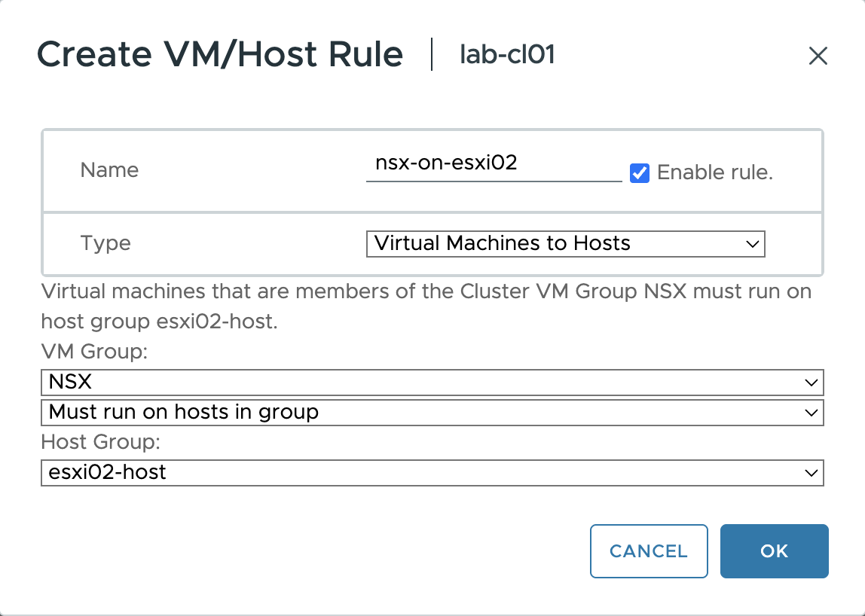This screenshot has width=865, height=616.
Task: Click the 'VM Group:' label
Action: [x=93, y=352]
